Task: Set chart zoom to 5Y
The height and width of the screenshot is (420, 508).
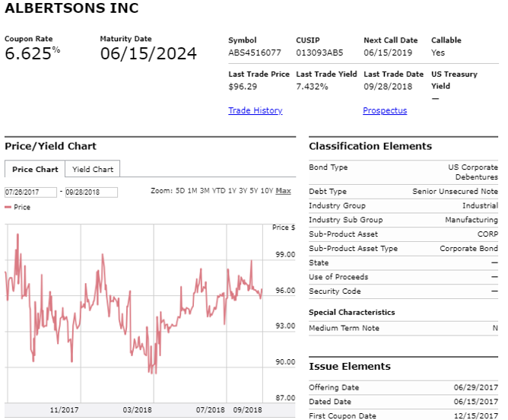Action: (x=254, y=190)
